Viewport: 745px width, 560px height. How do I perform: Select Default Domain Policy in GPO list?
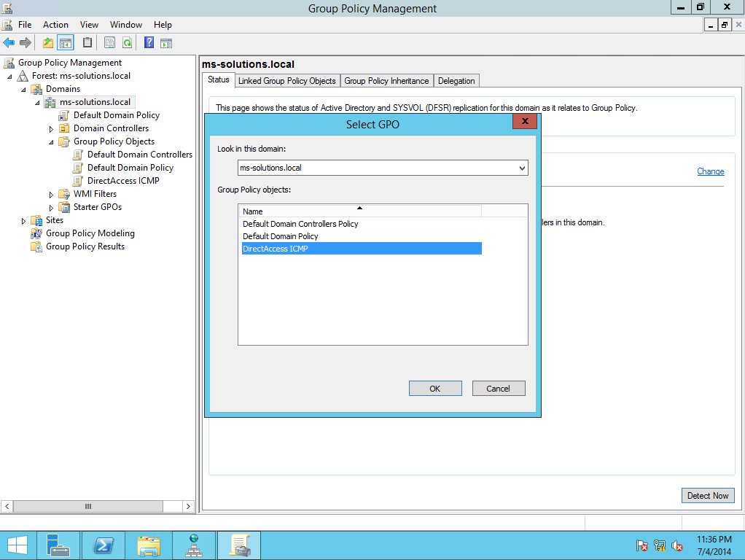point(281,236)
